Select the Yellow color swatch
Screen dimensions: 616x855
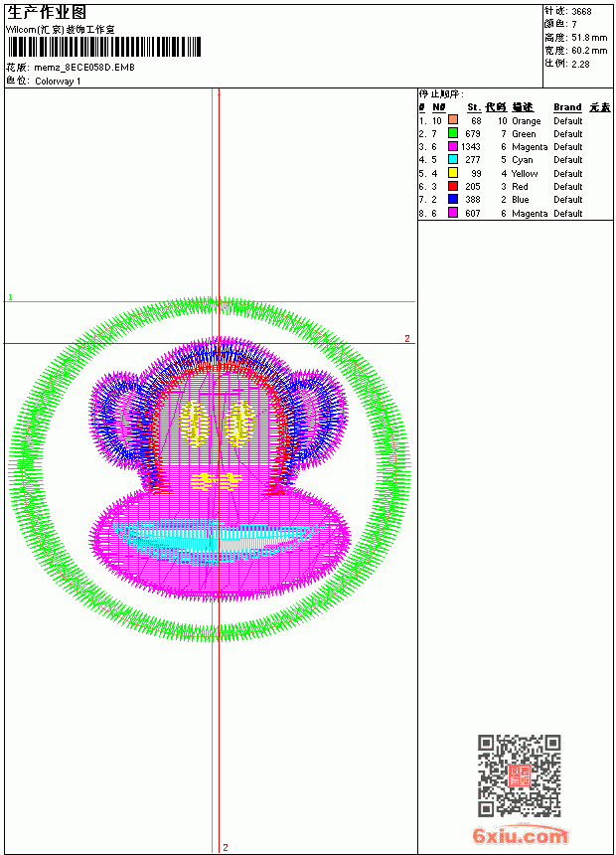click(452, 173)
